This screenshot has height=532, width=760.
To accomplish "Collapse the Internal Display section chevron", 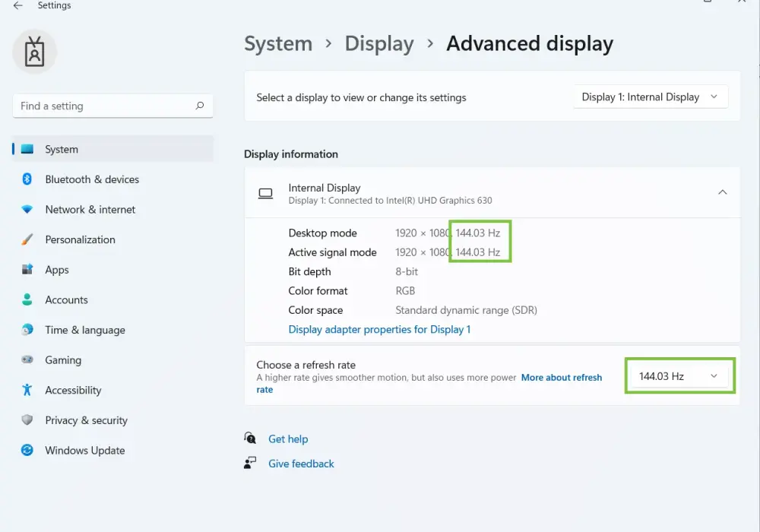I will [722, 192].
